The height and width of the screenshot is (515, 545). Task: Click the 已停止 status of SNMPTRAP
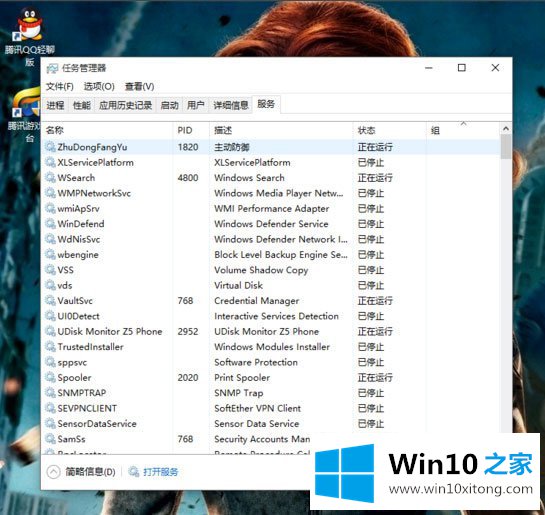click(371, 393)
